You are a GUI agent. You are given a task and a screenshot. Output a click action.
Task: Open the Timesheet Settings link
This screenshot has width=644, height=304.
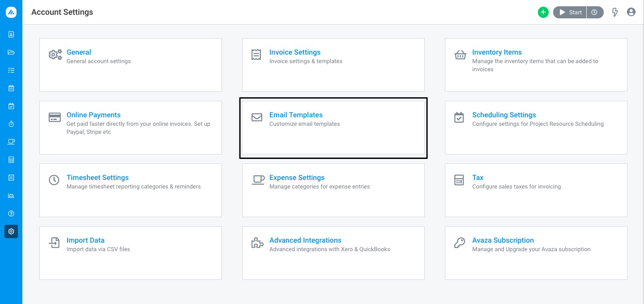[x=98, y=178]
